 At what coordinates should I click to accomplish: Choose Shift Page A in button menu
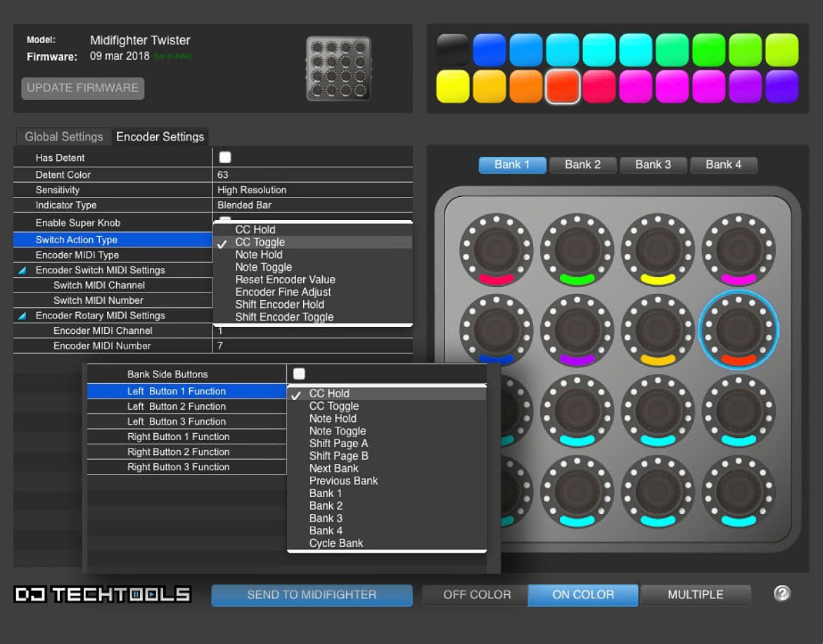[x=387, y=444]
